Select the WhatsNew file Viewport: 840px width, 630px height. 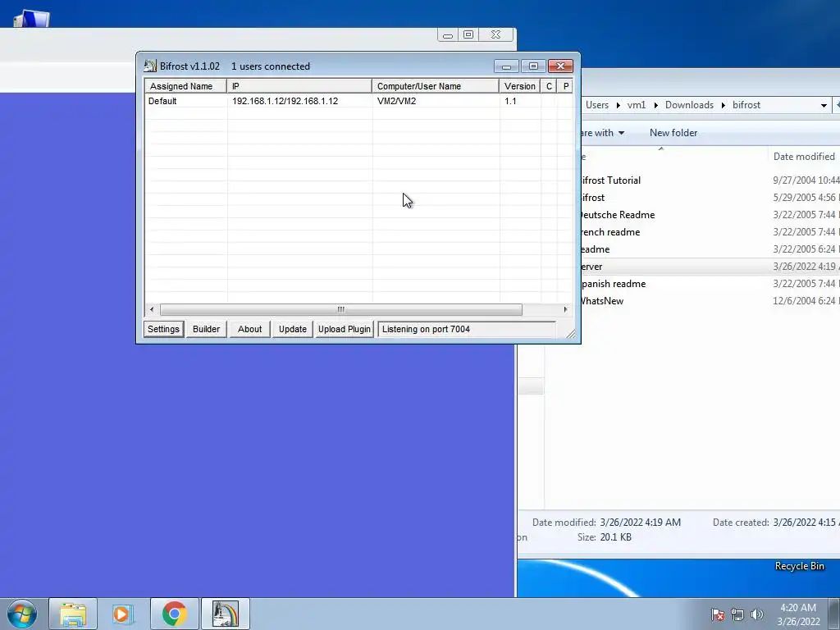click(602, 300)
